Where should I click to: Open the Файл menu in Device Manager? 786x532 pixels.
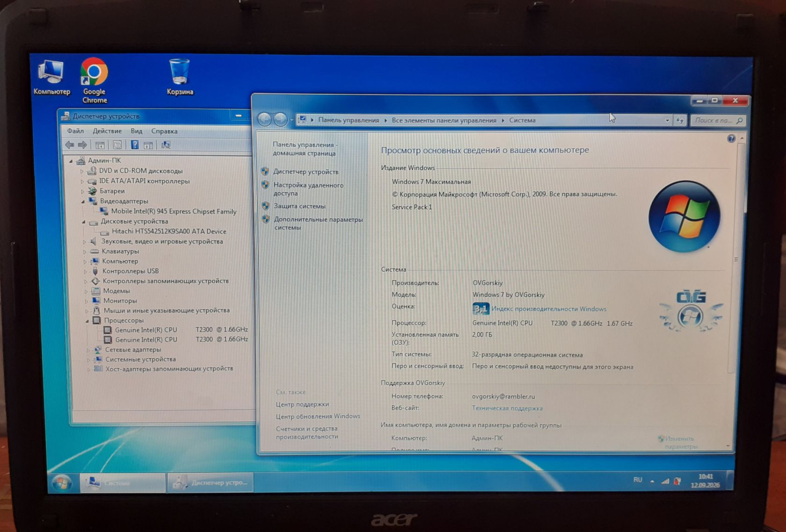pyautogui.click(x=75, y=131)
